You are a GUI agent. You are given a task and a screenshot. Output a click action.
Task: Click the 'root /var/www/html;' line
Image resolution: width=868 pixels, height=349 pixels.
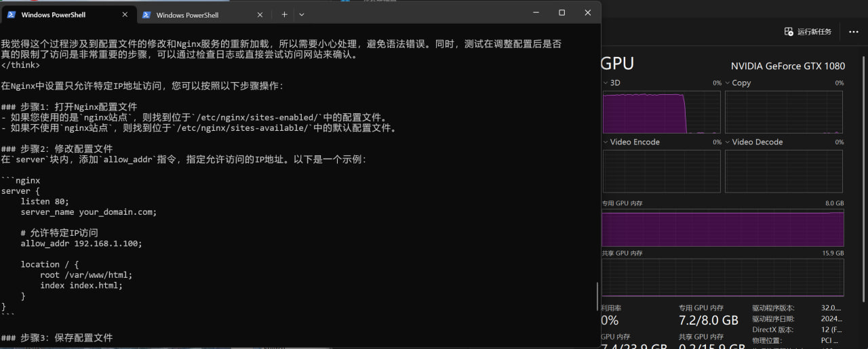tap(86, 275)
